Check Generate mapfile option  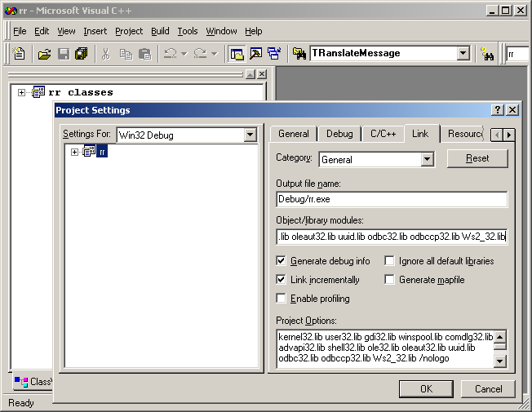point(389,279)
